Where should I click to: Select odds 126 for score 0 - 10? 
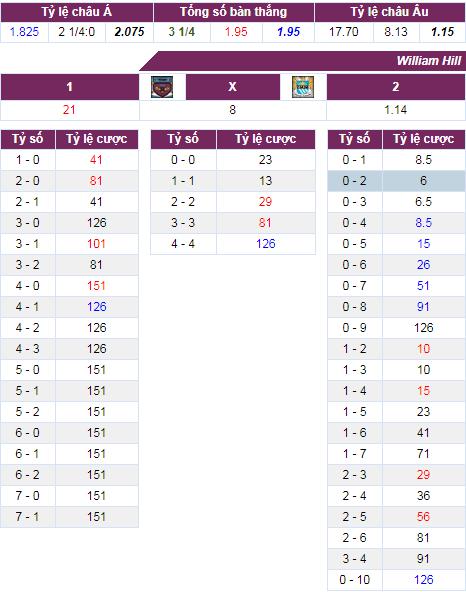point(424,580)
